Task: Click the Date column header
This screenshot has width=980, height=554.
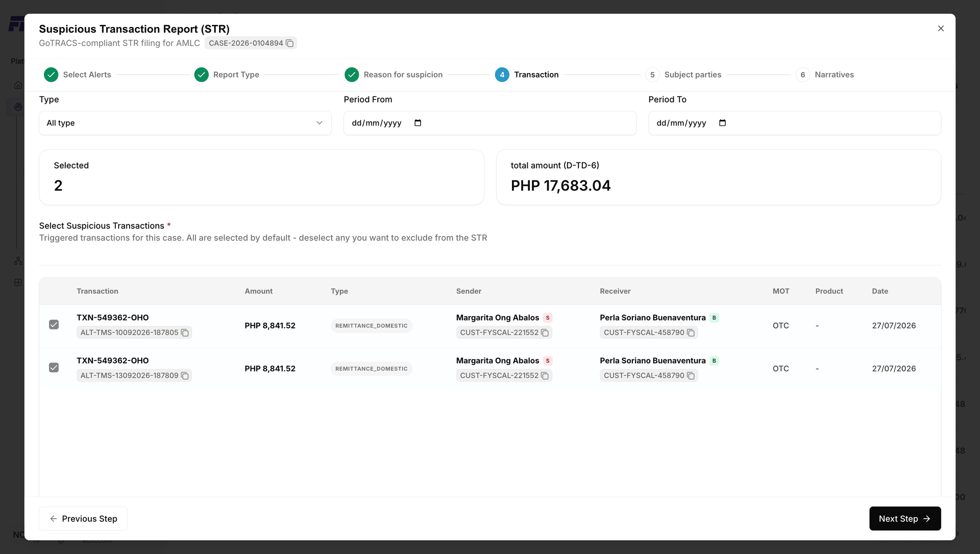Action: [x=880, y=291]
